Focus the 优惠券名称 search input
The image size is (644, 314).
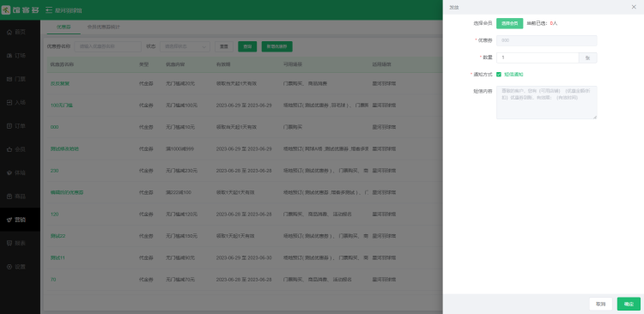click(107, 46)
